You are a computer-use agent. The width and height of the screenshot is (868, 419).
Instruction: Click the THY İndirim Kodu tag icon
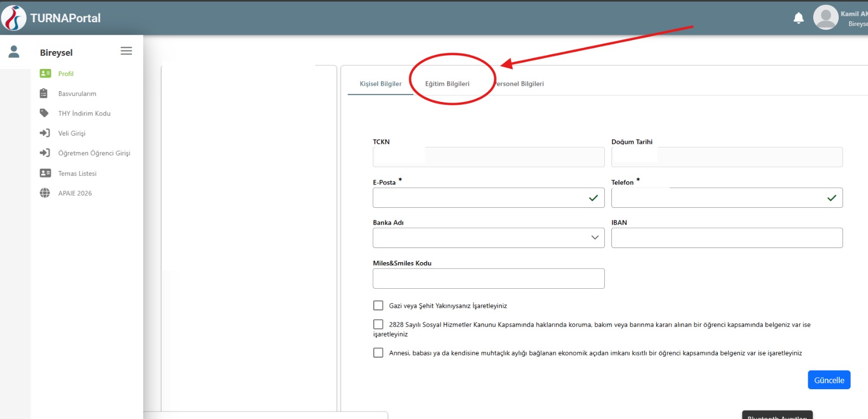click(x=44, y=113)
